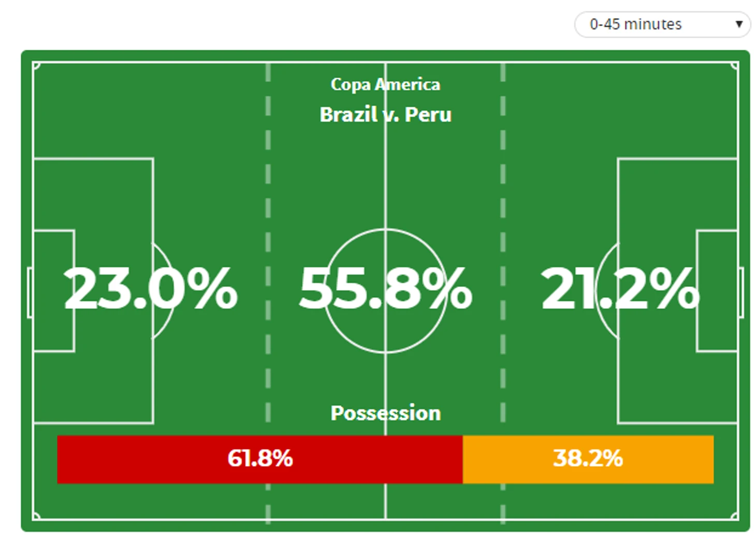The width and height of the screenshot is (756, 535).
Task: Click the left dashed zone divider line
Action: (x=268, y=291)
